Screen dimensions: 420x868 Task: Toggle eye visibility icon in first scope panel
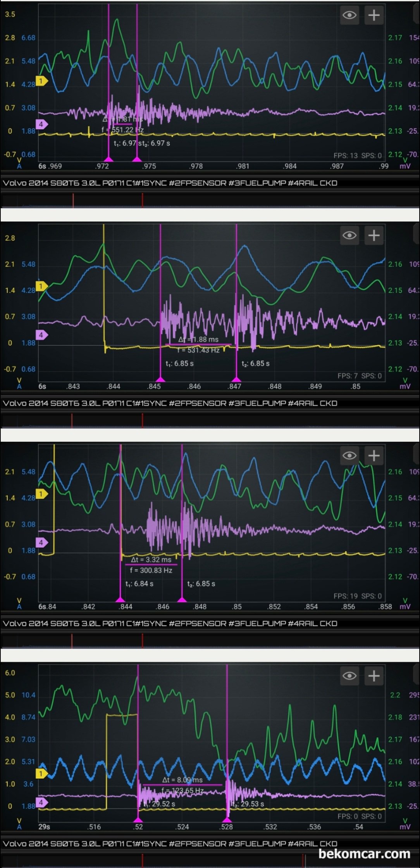[x=349, y=15]
